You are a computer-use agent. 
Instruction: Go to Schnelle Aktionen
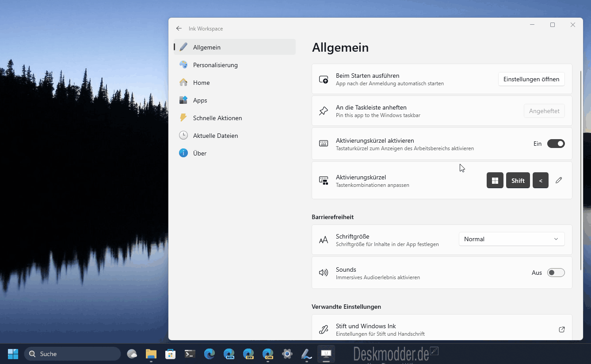point(235,118)
